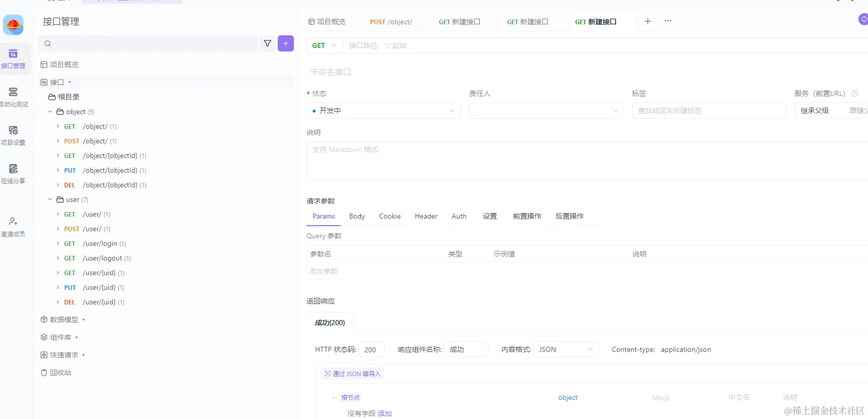Collapse the object folder
Screen dimensions: 868x419
(50, 112)
